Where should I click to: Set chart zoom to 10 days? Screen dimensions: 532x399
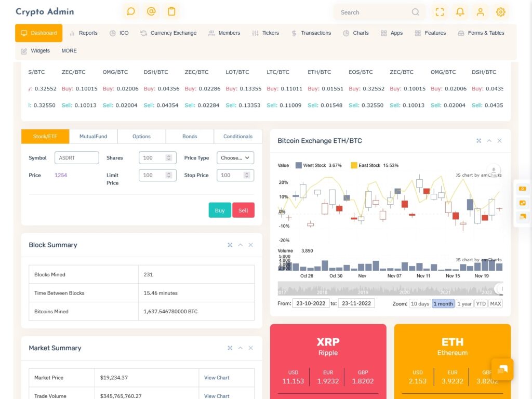pos(420,303)
